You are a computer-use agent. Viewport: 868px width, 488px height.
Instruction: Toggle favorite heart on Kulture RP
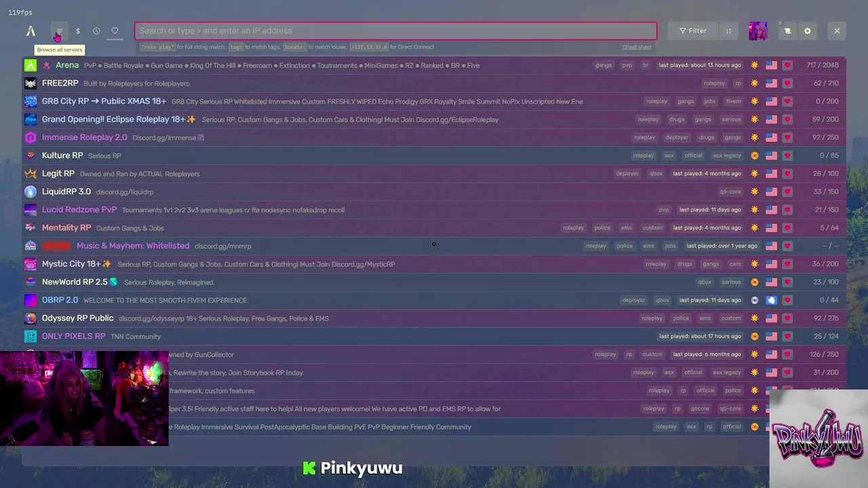point(787,155)
